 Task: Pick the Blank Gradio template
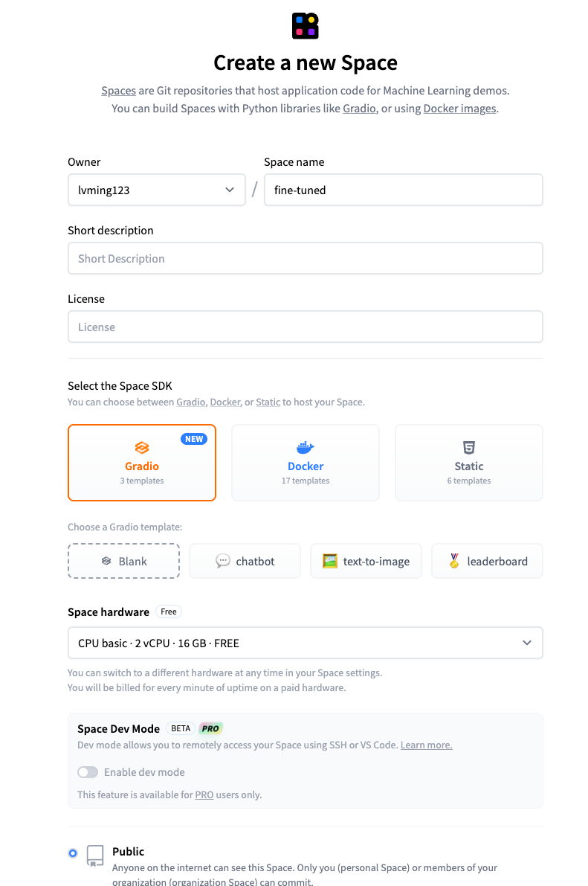123,561
